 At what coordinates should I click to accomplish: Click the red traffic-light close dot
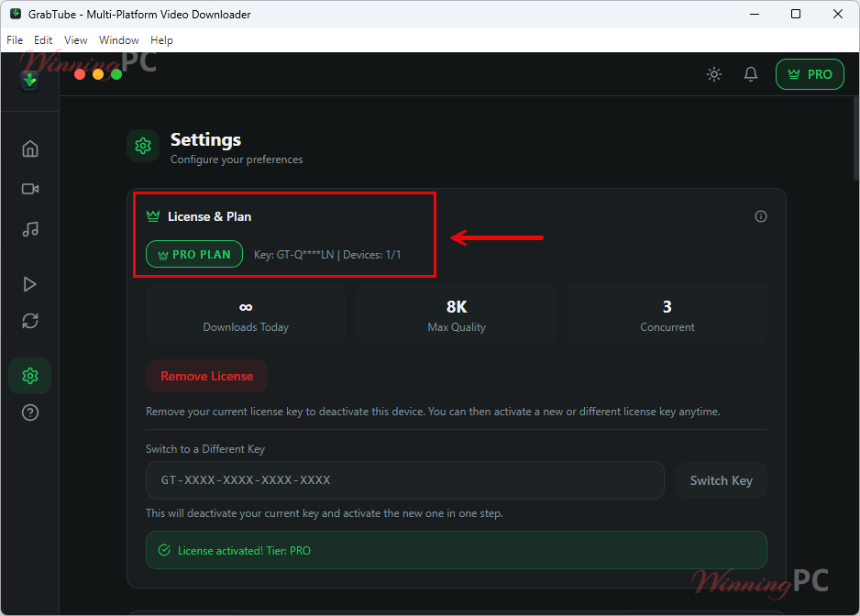(x=80, y=74)
